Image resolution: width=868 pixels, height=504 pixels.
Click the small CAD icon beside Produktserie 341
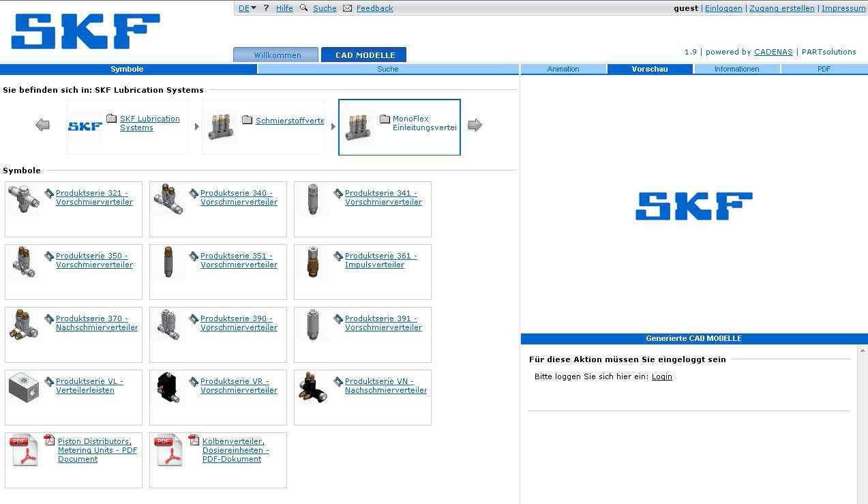tap(338, 194)
